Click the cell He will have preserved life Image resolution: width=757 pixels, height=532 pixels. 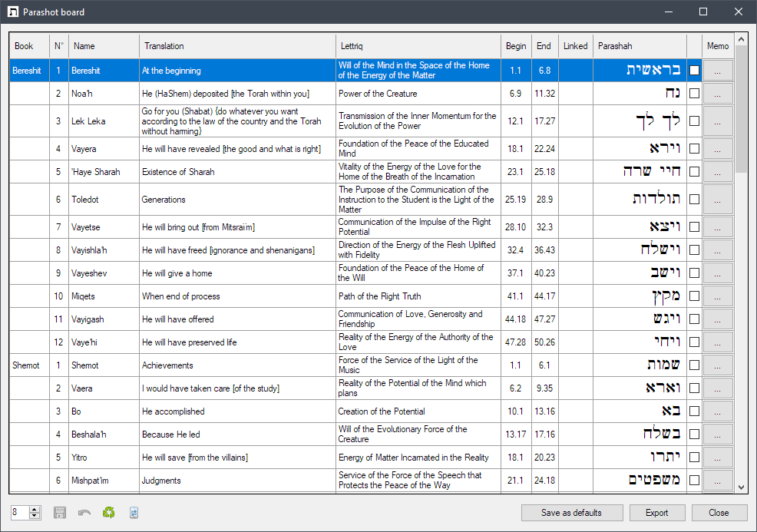click(237, 342)
